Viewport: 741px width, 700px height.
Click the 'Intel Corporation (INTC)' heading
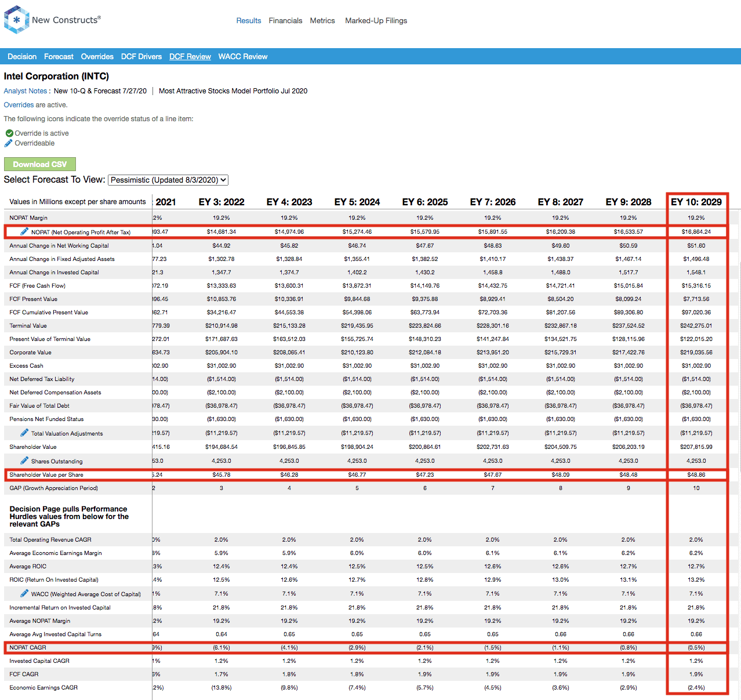(x=56, y=76)
